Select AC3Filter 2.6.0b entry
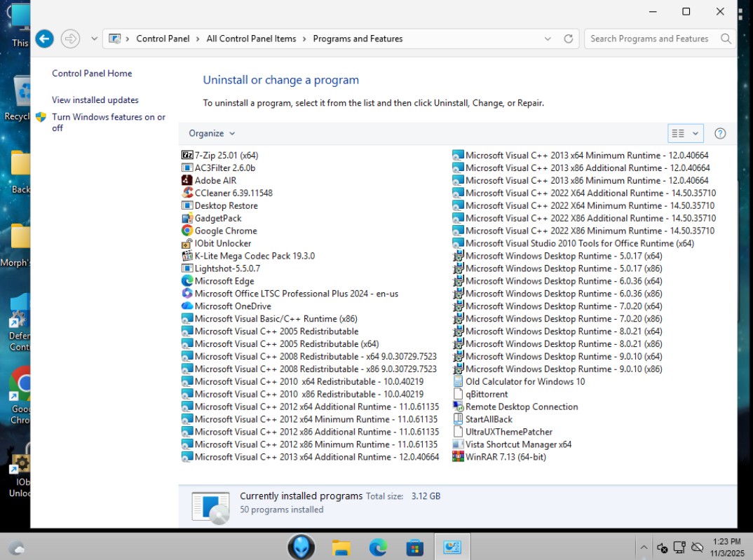The height and width of the screenshot is (560, 753). tap(219, 168)
